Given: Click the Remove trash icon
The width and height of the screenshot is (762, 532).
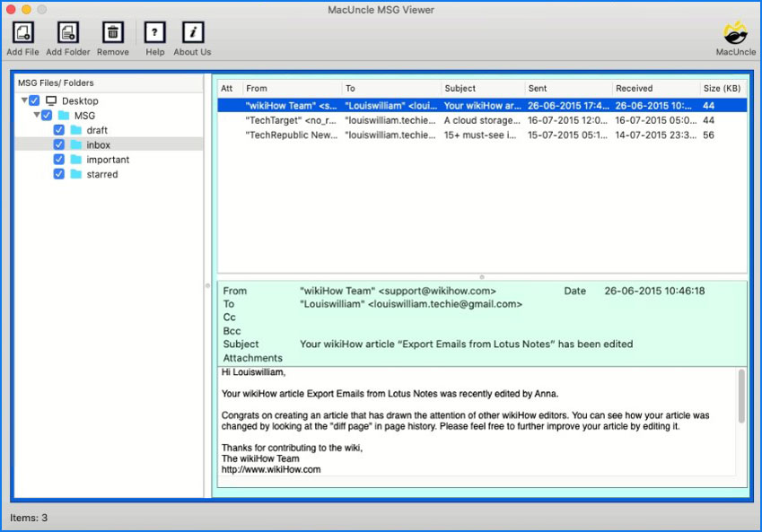Looking at the screenshot, I should 113,32.
